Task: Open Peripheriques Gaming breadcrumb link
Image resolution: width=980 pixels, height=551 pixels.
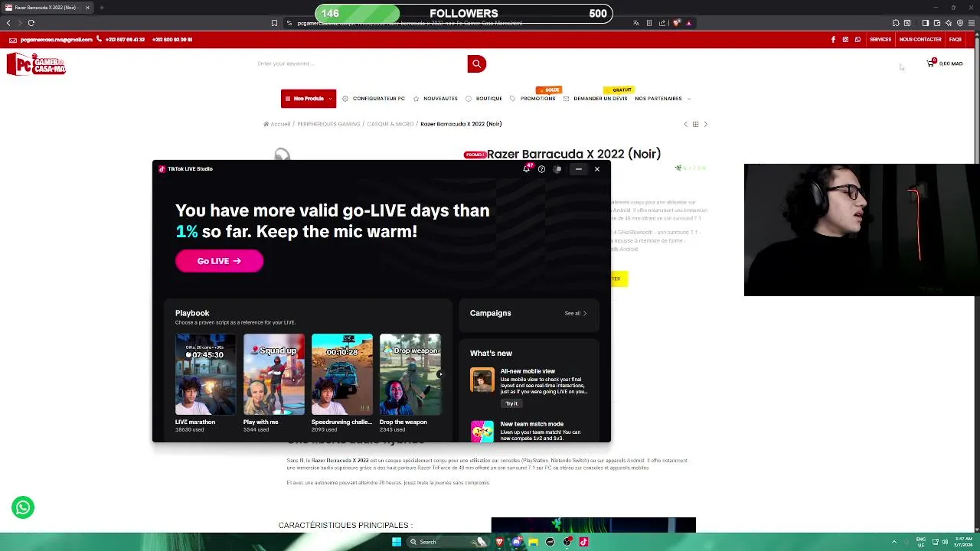Action: pos(328,124)
